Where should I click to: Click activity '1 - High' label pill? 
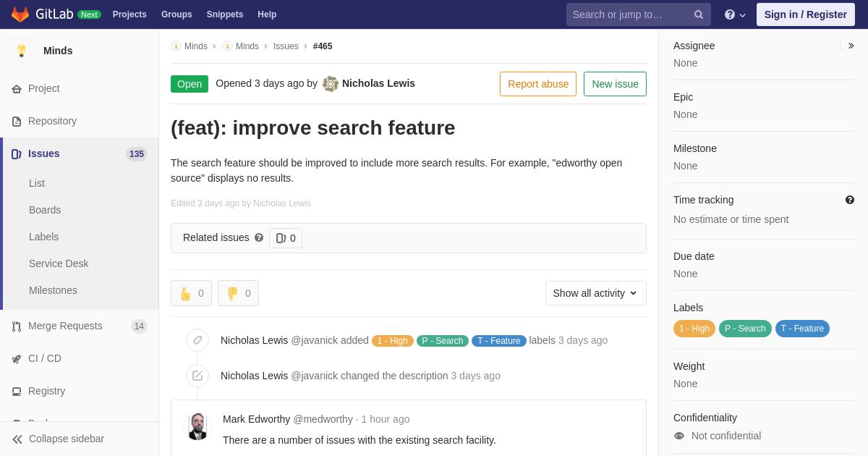click(393, 341)
